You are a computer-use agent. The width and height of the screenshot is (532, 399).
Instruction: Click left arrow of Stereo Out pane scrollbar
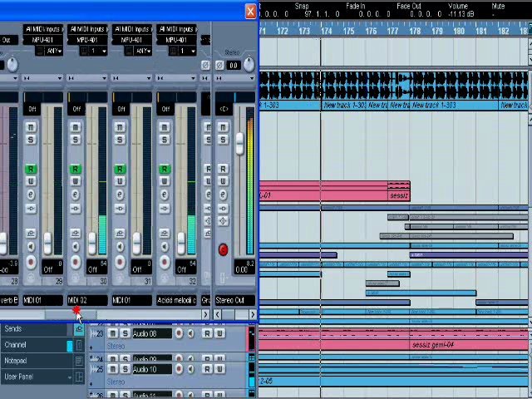coord(218,314)
